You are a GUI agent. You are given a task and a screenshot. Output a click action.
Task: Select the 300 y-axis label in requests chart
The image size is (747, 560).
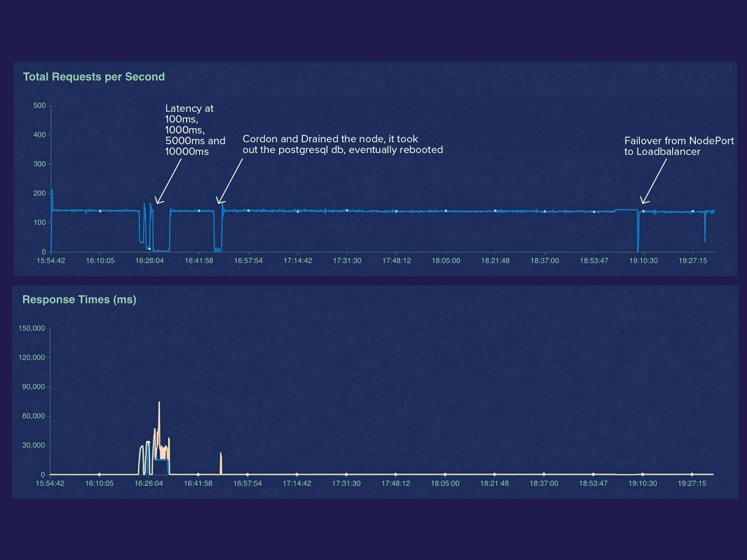pyautogui.click(x=39, y=164)
